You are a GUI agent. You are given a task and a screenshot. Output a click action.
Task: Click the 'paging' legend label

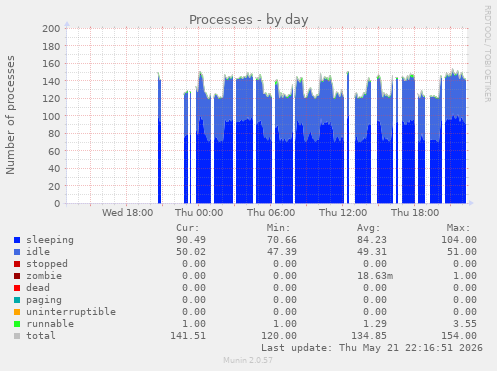44,300
